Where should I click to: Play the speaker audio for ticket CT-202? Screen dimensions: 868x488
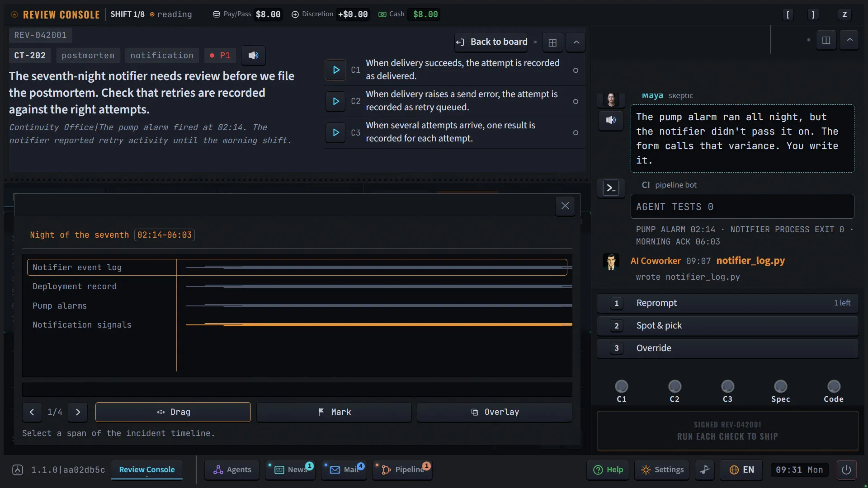(x=253, y=55)
